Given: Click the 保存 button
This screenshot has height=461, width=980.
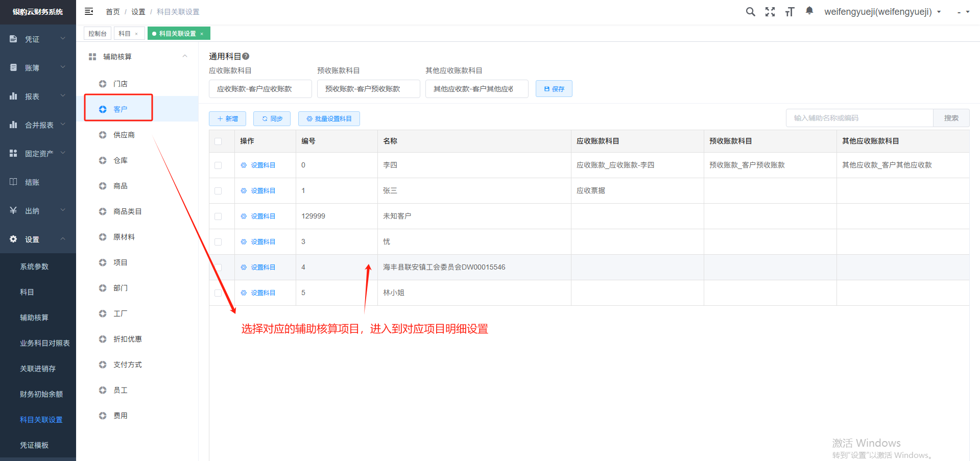Looking at the screenshot, I should 554,89.
